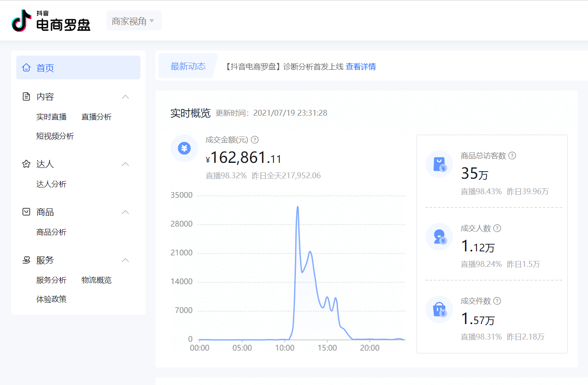Viewport: 588px width, 385px height.
Task: Click the 1.12万 成交人数 value
Action: (478, 246)
